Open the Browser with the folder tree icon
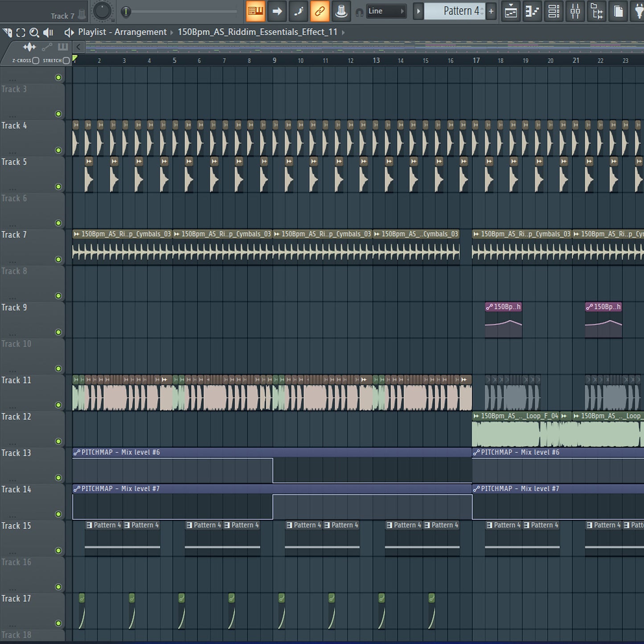The image size is (644, 644). [x=596, y=11]
